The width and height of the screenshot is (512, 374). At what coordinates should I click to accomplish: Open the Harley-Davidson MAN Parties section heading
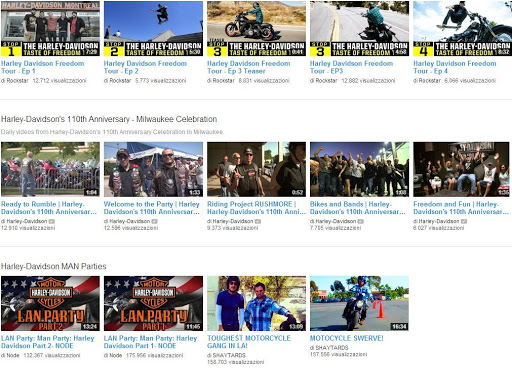(54, 266)
